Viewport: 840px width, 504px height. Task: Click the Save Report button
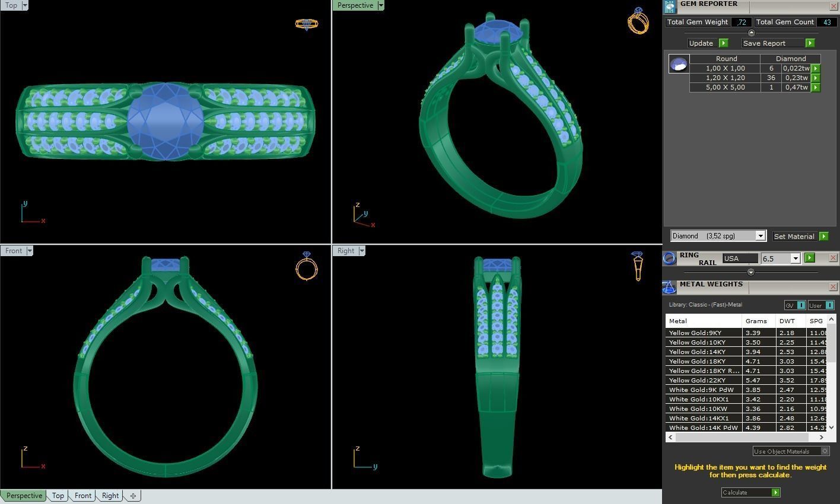(773, 43)
